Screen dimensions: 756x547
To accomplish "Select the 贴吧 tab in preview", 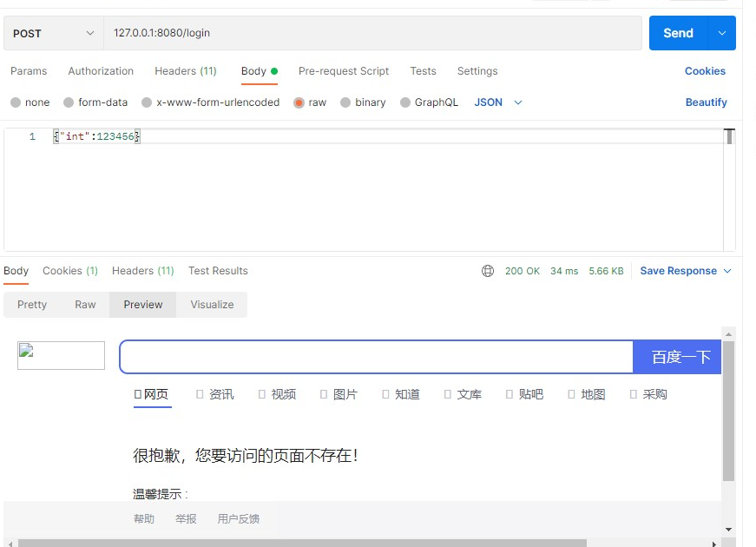I will pos(525,394).
